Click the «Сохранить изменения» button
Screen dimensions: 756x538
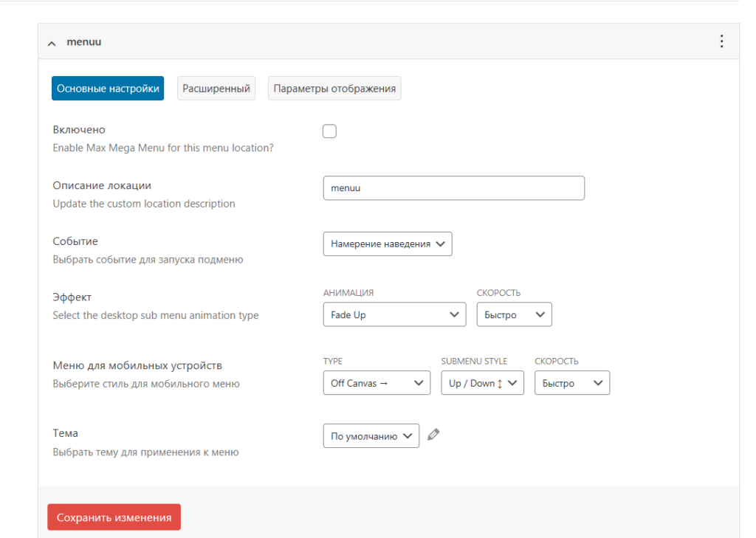pyautogui.click(x=114, y=517)
